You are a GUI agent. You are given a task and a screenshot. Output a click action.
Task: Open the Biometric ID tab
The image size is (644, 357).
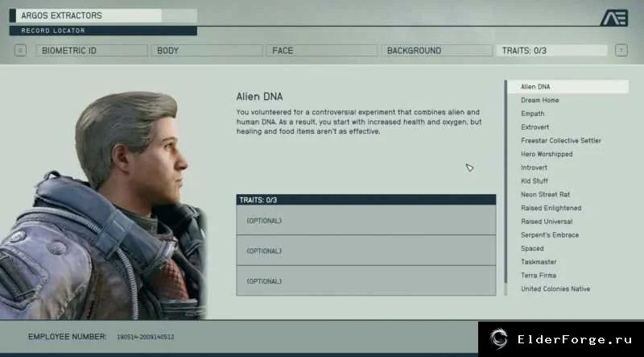click(91, 51)
